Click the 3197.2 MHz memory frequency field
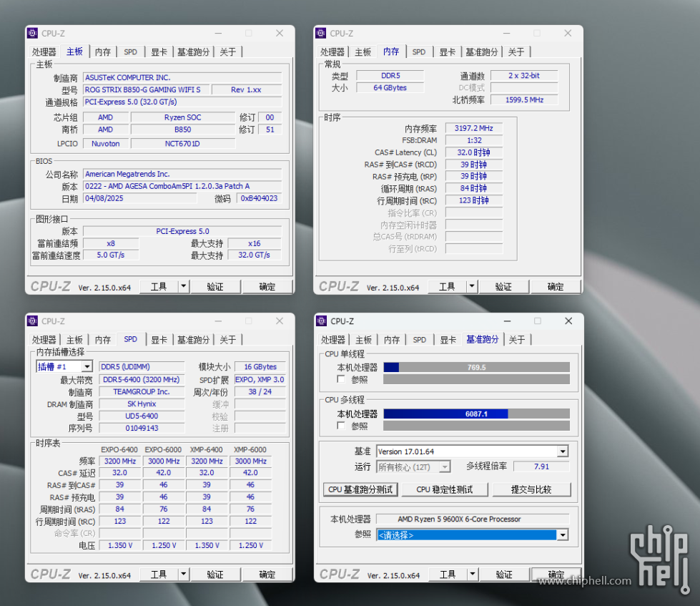700x606 pixels. click(473, 128)
